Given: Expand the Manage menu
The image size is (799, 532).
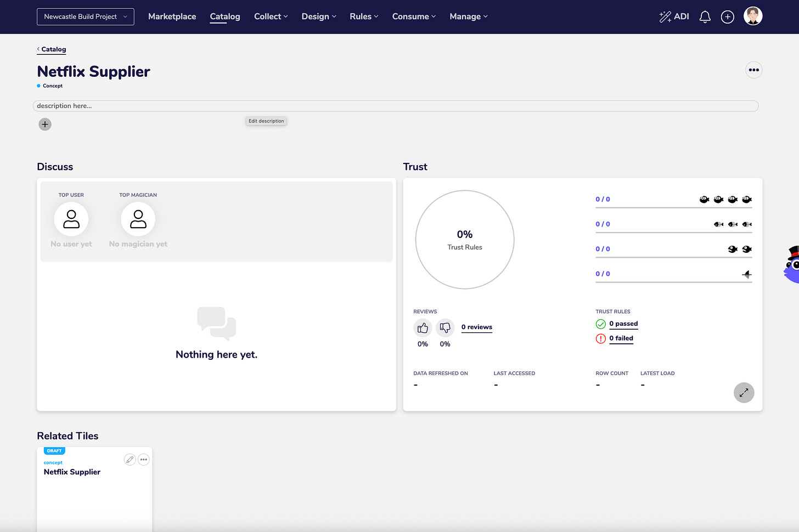Looking at the screenshot, I should [x=468, y=16].
